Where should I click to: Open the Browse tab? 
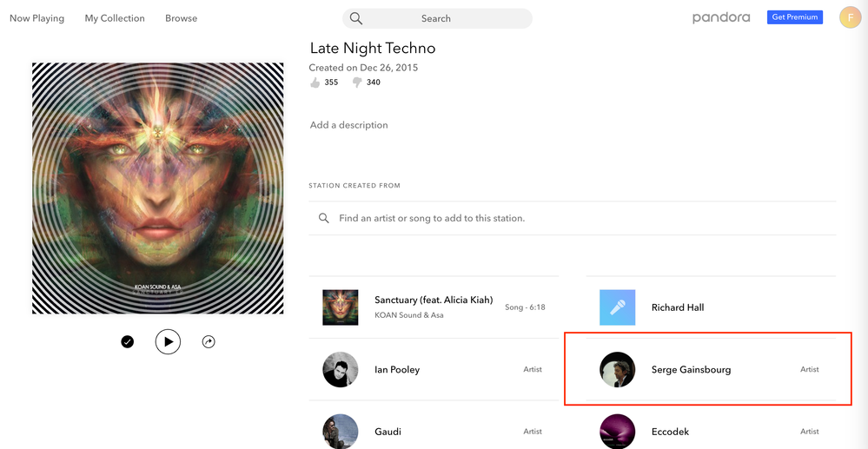coord(181,18)
